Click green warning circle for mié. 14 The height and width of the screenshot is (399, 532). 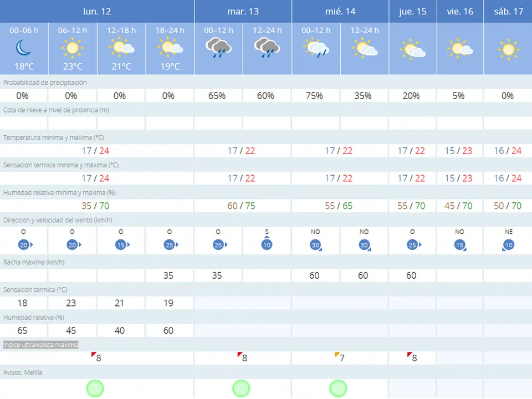(338, 388)
